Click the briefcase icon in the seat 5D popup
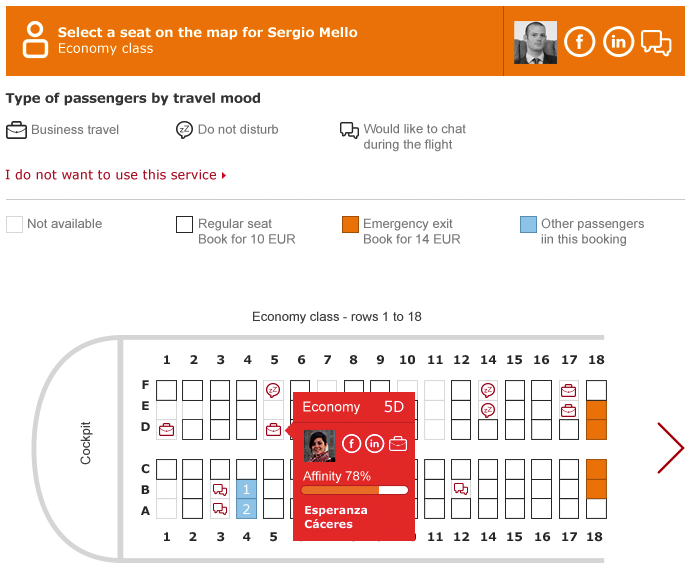 click(x=398, y=443)
